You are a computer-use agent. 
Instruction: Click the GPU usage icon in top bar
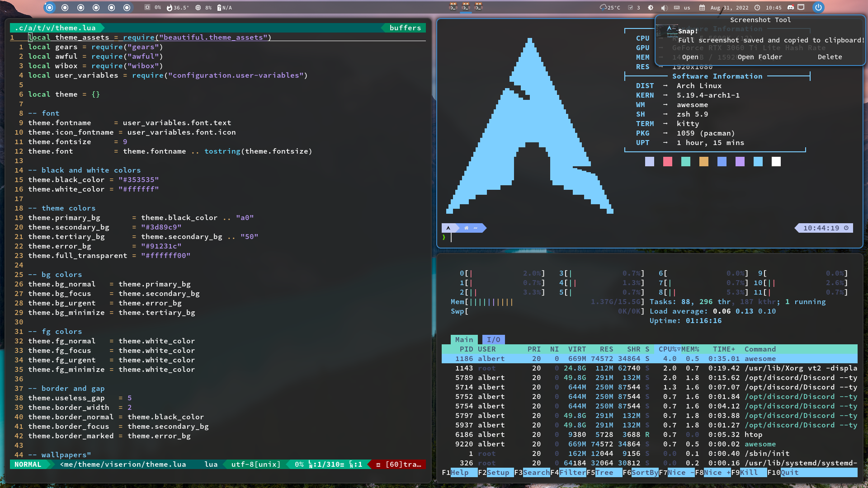coord(147,7)
